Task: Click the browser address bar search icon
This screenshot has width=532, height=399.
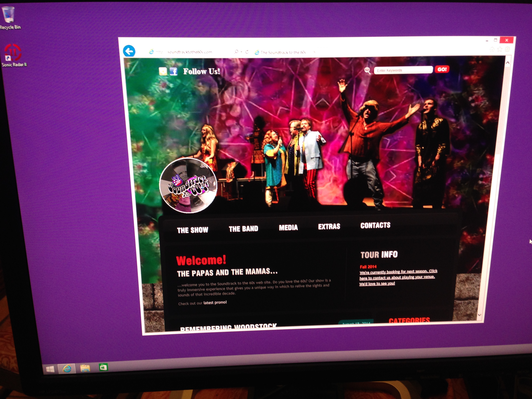Action: pyautogui.click(x=236, y=52)
